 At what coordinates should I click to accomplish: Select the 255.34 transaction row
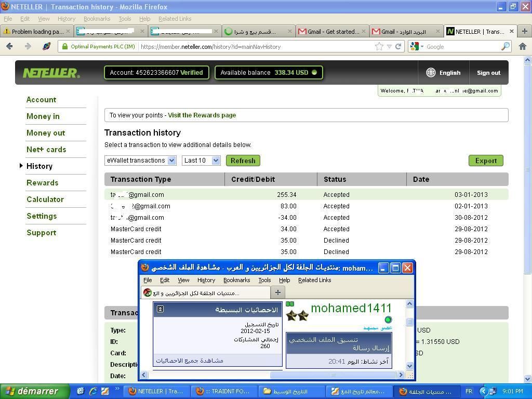click(307, 195)
